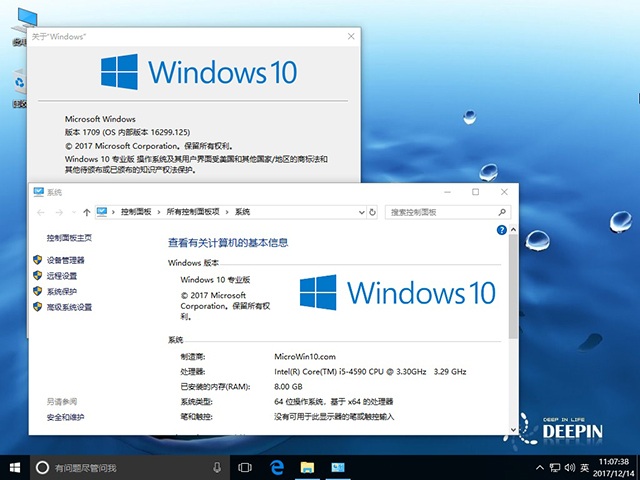Open Task View on taskbar
Viewport: 640px width, 480px height.
click(x=244, y=467)
